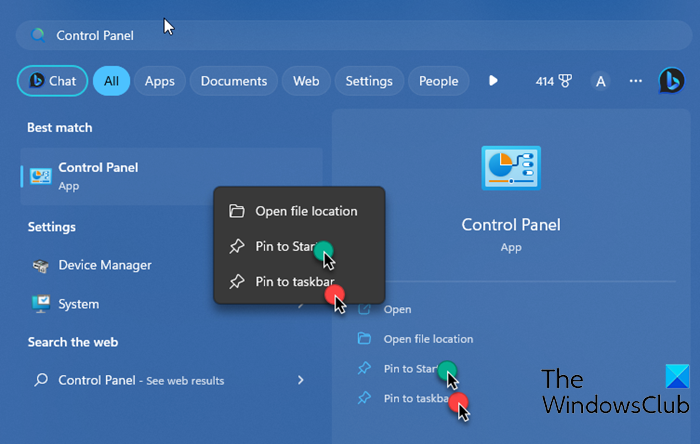Click pin icon beside preview Pin to Start
The width and height of the screenshot is (700, 444).
(364, 368)
